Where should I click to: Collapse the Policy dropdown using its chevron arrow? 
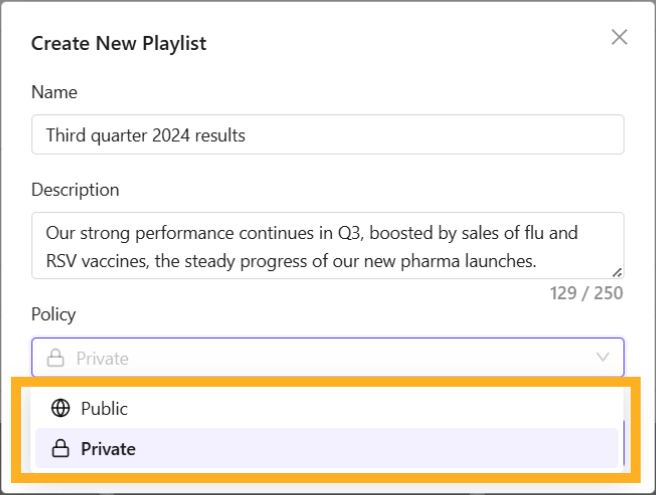[x=603, y=357]
